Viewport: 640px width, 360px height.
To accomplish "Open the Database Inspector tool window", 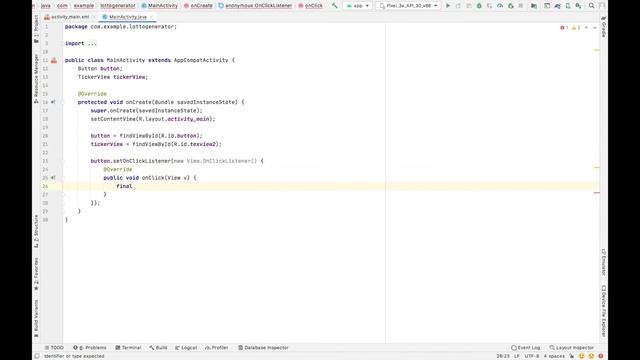I will (263, 348).
